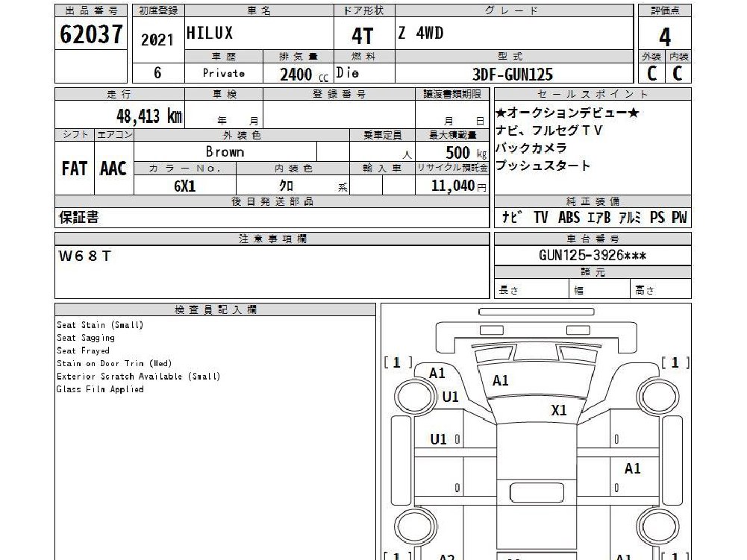Select the recycle deposit 11,040円
Viewport: 747px width, 560px height.
coord(459,185)
